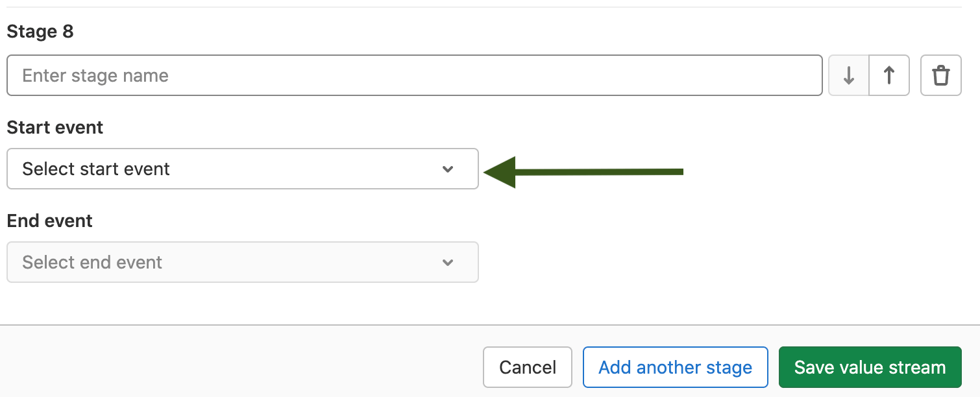Viewport: 980px width, 397px height.
Task: Click the chevron in End event dropdown
Action: 447,263
